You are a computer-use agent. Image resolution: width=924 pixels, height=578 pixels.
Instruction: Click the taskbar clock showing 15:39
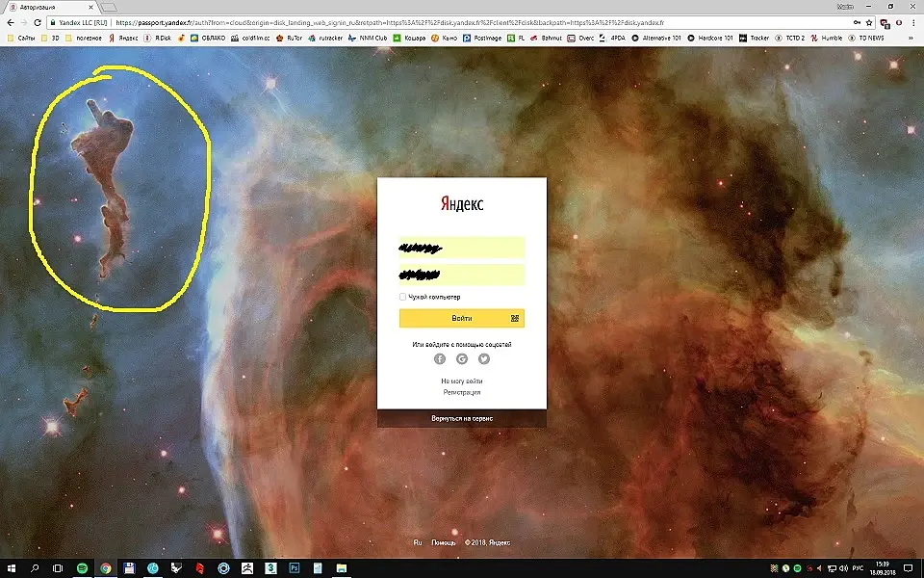(883, 568)
